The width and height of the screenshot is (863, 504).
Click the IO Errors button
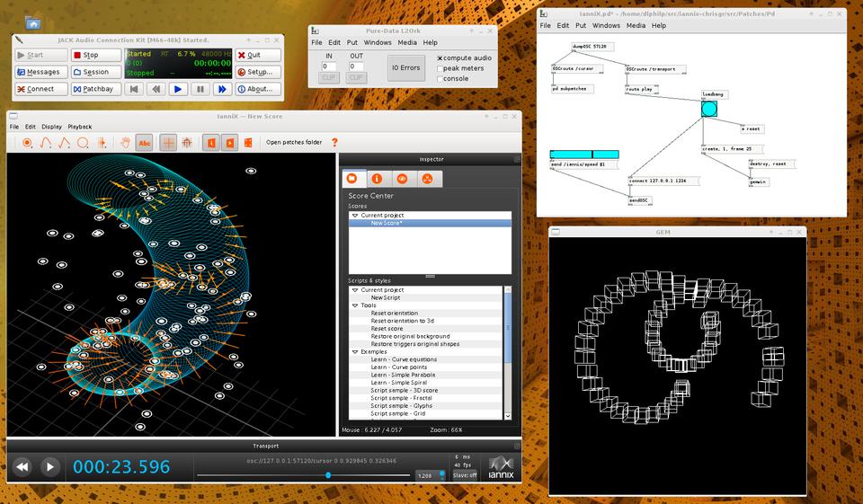pos(406,67)
